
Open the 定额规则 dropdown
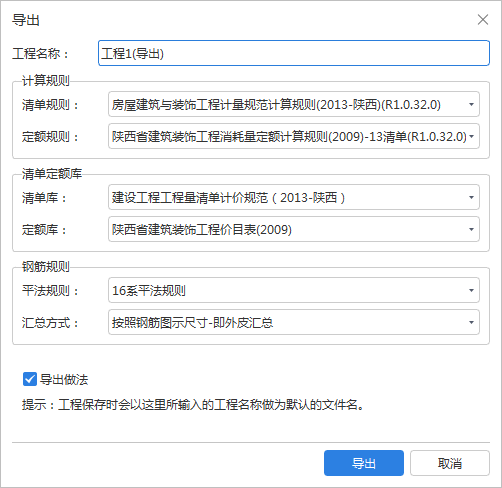[294, 136]
